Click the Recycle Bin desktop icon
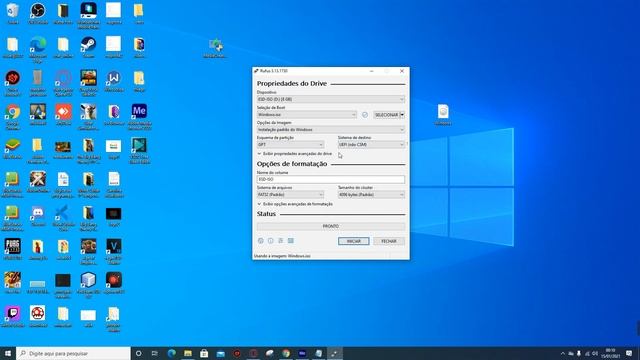This screenshot has height=360, width=640. [13, 13]
